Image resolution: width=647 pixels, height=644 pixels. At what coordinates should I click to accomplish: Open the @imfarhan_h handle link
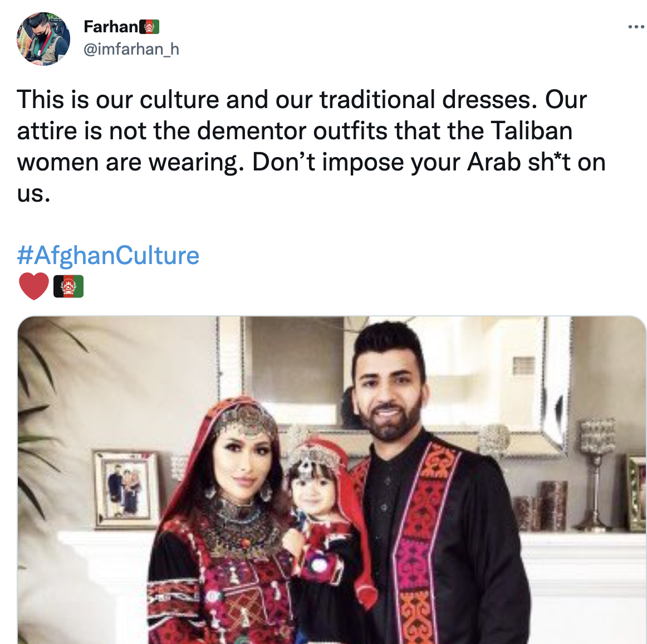(x=131, y=49)
